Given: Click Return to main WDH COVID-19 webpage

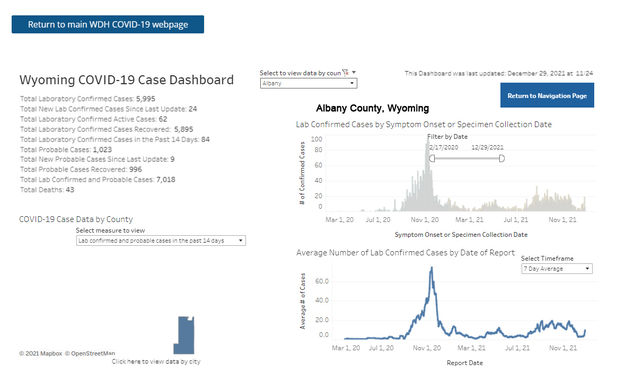Looking at the screenshot, I should [108, 24].
